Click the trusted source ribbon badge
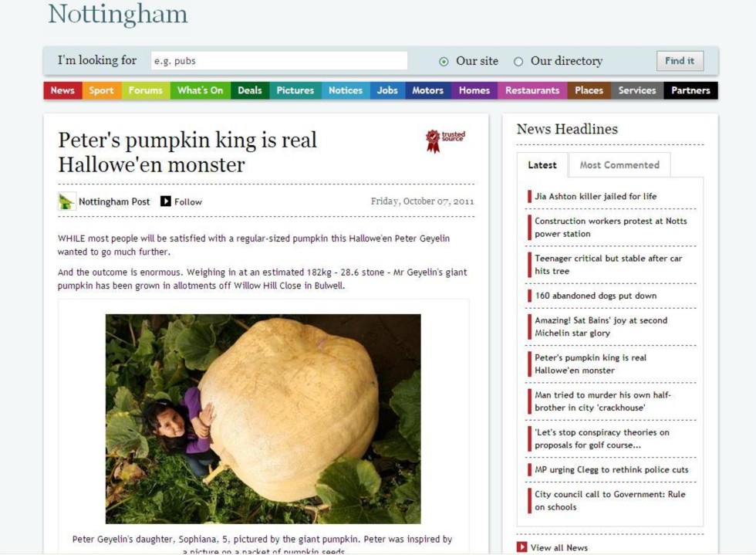Screen dimensions: 756x555 coord(446,141)
